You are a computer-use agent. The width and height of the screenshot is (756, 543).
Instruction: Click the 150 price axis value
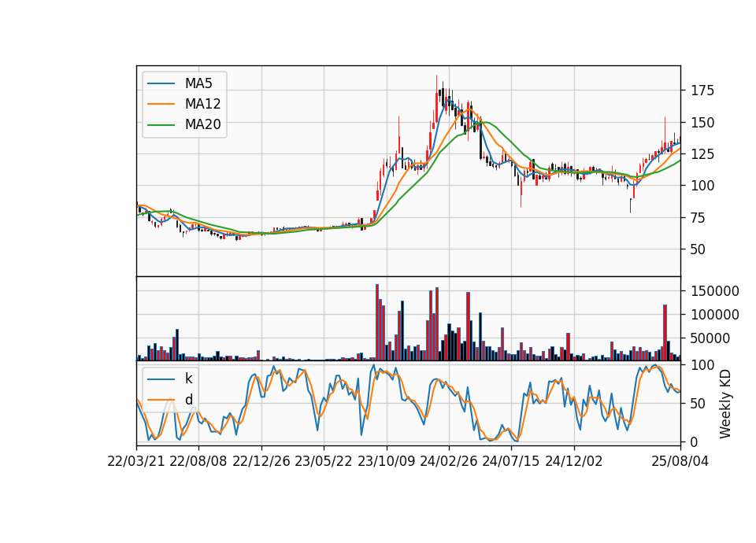pos(702,123)
